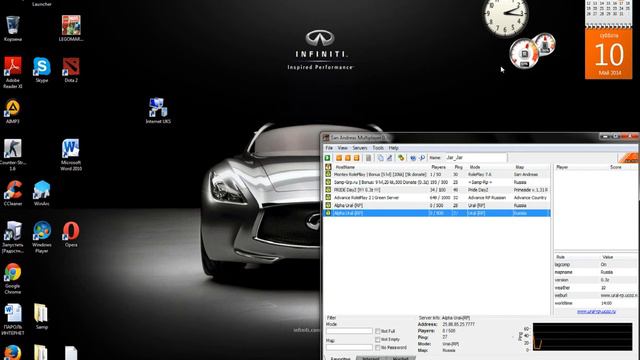Open the Servers menu in SA-MP
The height and width of the screenshot is (360, 640).
click(x=360, y=148)
